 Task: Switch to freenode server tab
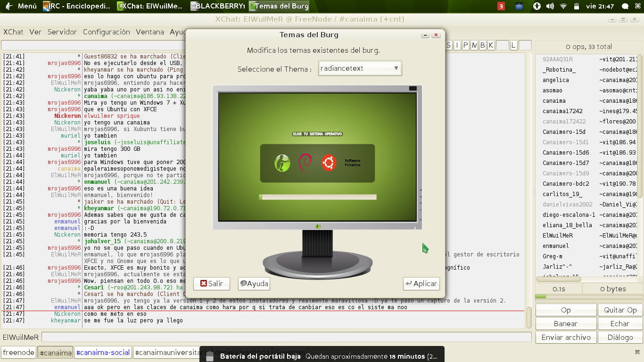coord(19,353)
